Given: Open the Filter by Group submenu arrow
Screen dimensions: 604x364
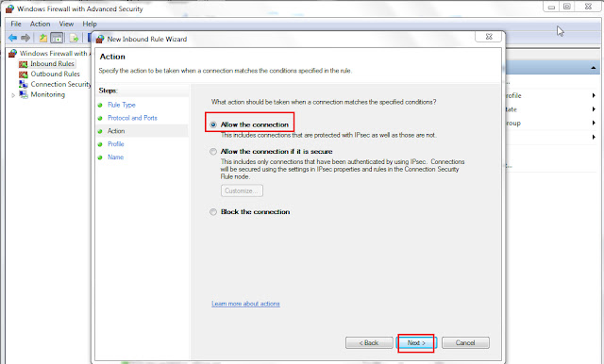Looking at the screenshot, I should point(594,124).
